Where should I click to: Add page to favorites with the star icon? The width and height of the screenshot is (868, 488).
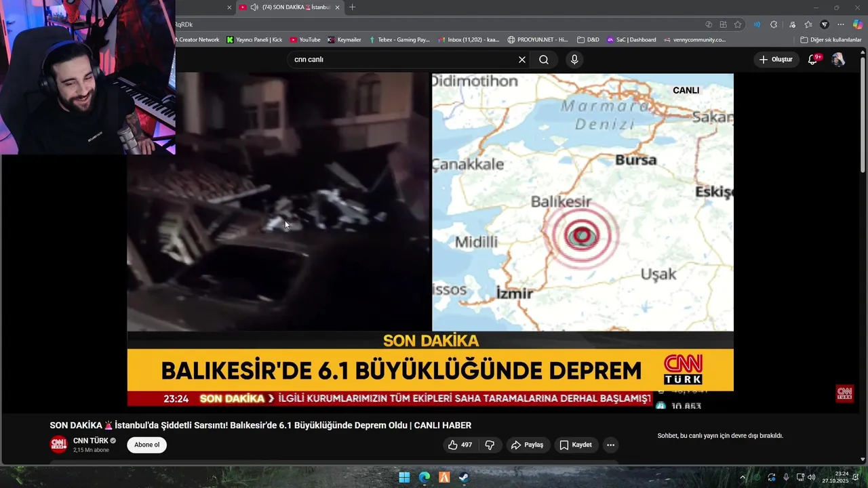point(738,24)
